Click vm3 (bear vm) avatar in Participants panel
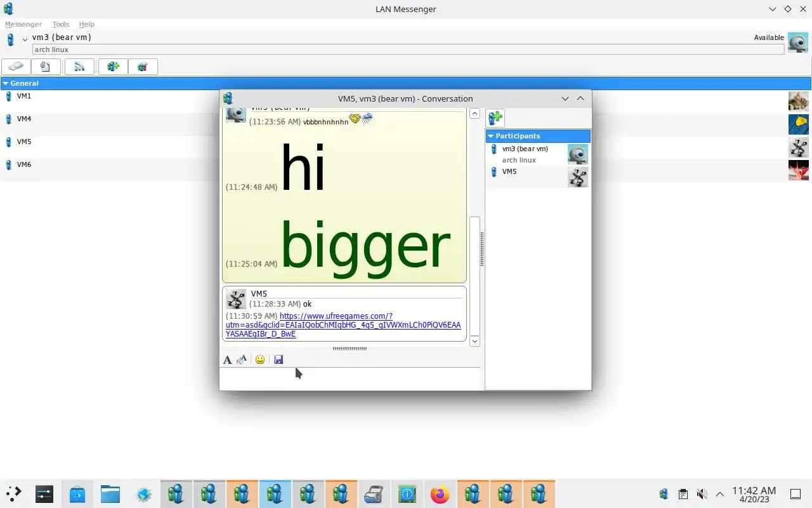This screenshot has height=508, width=812. 578,154
